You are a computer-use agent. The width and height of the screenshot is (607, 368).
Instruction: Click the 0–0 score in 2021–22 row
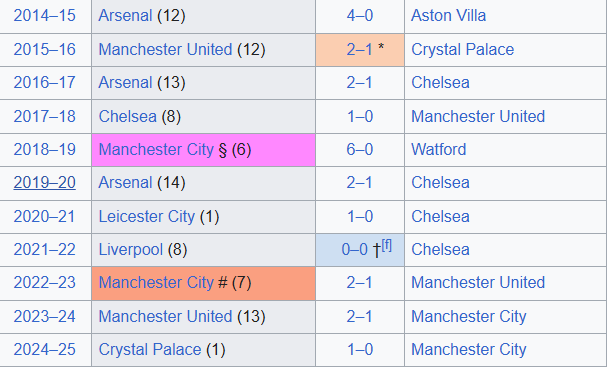pos(355,250)
